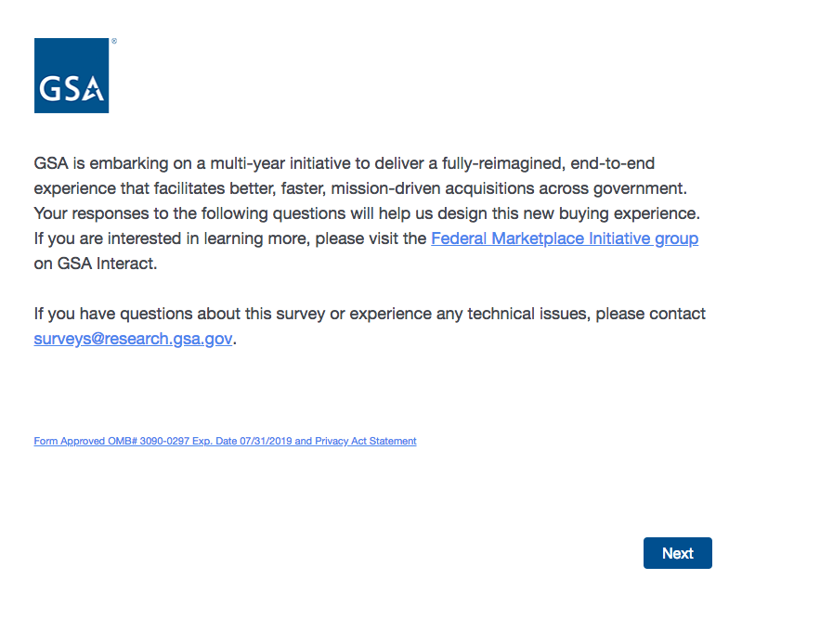Open the Federal Marketplace Initiative group link
The image size is (820, 644).
[565, 238]
